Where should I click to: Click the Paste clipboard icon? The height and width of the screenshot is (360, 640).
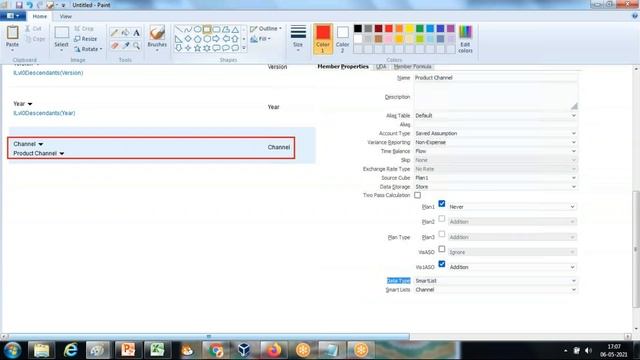click(12, 33)
